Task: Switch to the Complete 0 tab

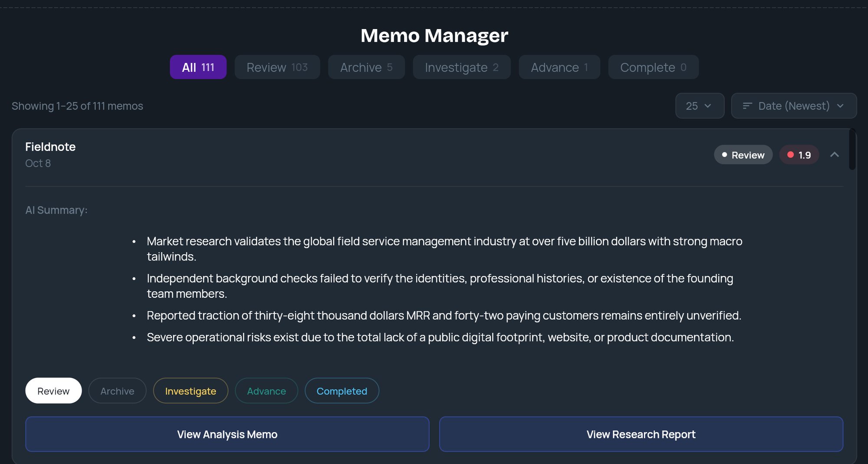Action: tap(653, 67)
